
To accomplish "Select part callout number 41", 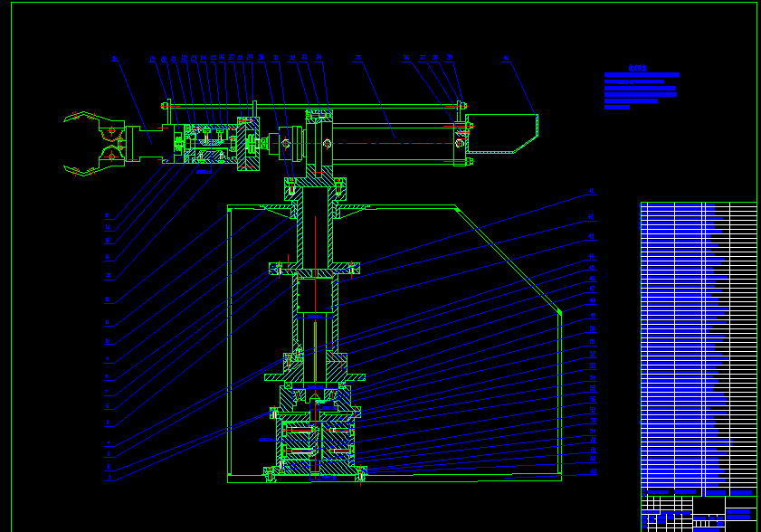I will (x=591, y=191).
